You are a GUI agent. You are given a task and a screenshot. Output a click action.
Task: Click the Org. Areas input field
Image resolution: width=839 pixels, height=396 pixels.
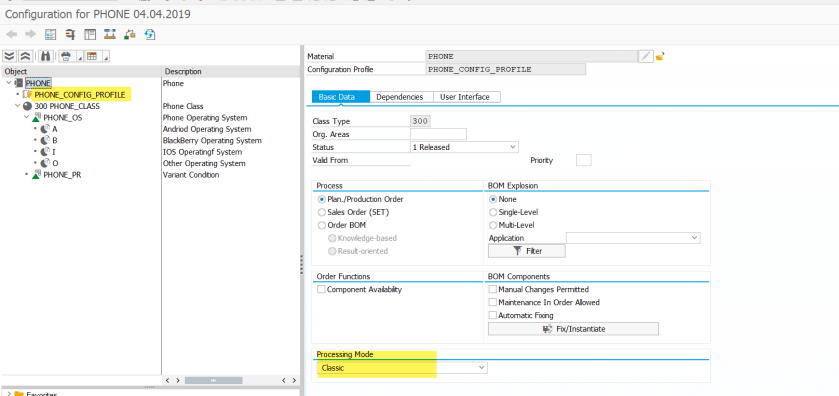point(438,134)
